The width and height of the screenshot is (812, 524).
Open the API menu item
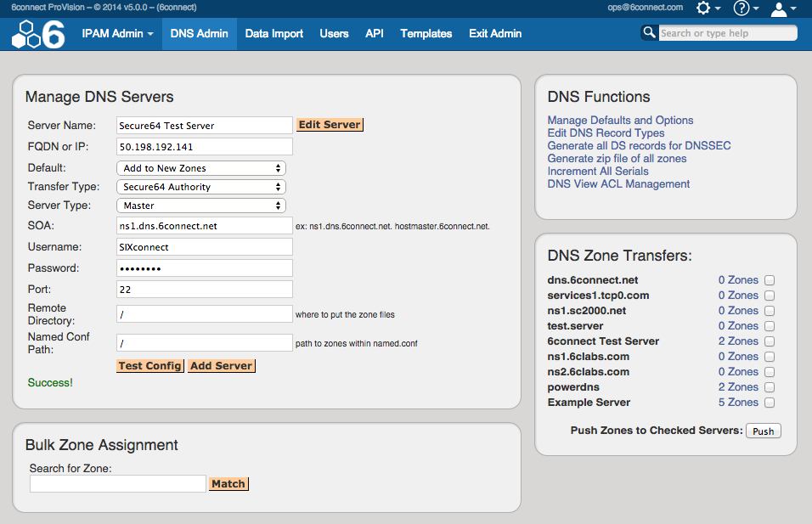coord(375,34)
